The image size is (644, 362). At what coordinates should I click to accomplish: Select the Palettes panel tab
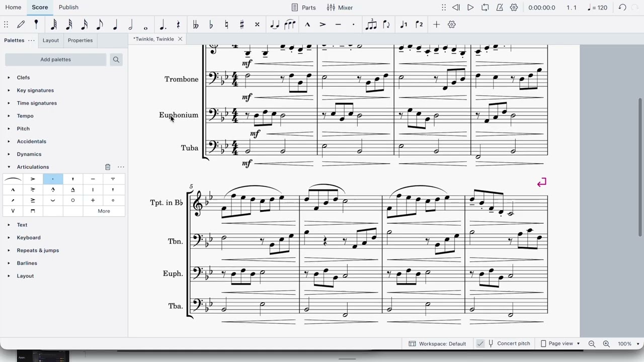(14, 40)
